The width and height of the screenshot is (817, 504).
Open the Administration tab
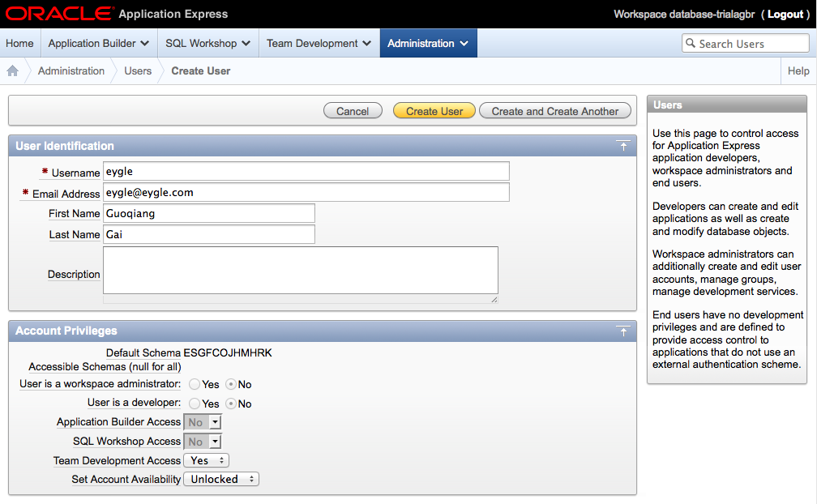(428, 44)
